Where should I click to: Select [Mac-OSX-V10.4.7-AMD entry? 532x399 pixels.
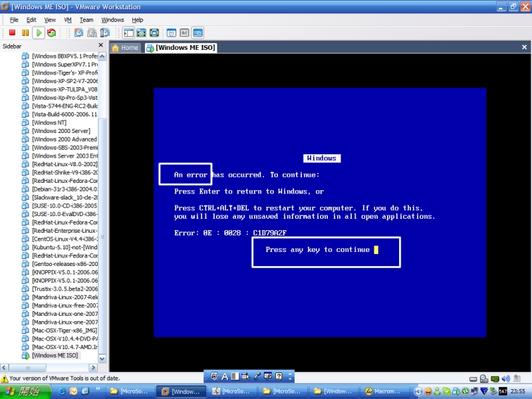pyautogui.click(x=60, y=347)
